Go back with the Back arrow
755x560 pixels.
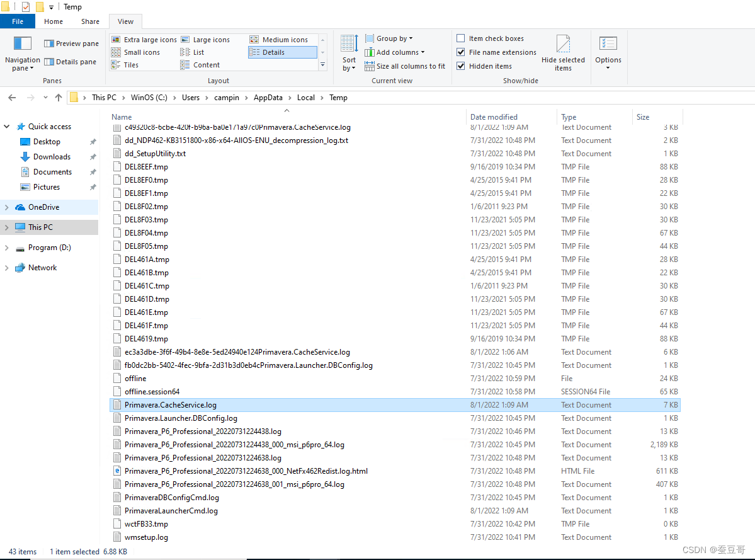12,97
